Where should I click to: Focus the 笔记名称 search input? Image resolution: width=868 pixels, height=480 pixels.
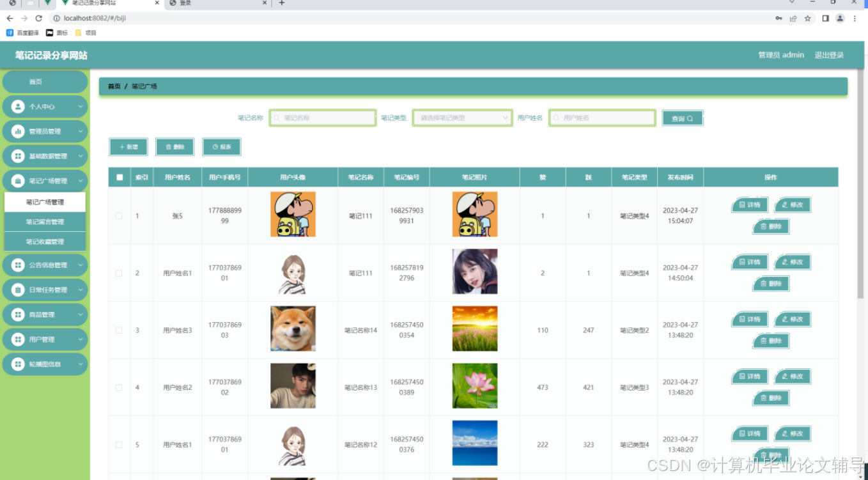pyautogui.click(x=323, y=118)
